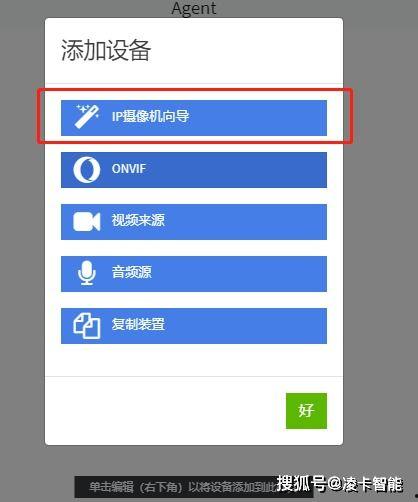Click the magic wand wizard icon

tap(87, 116)
